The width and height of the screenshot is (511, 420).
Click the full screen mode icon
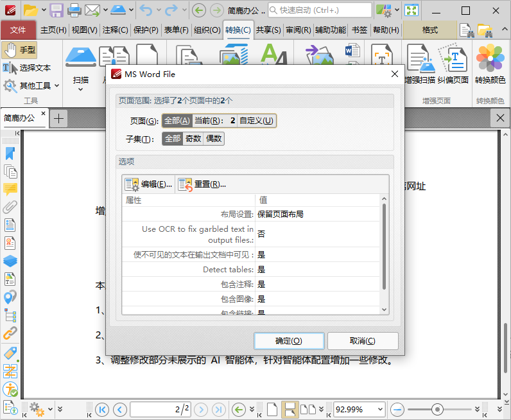pyautogui.click(x=411, y=10)
